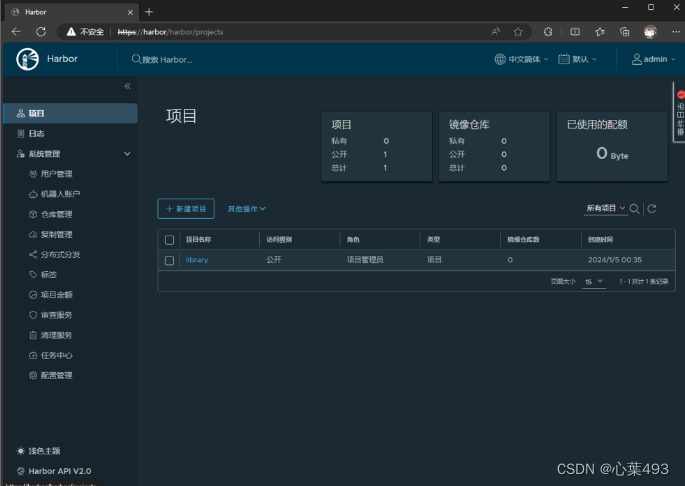
Task: Open browser settings ellipsis menu
Action: [676, 32]
